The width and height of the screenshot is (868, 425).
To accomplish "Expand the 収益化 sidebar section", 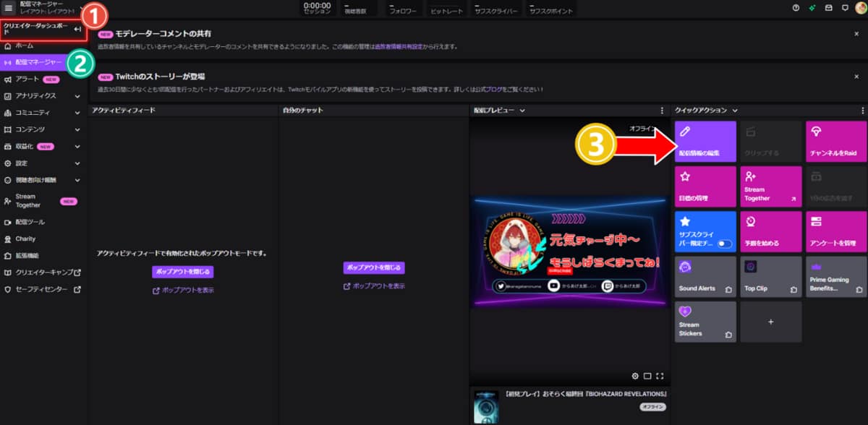I will pyautogui.click(x=77, y=146).
